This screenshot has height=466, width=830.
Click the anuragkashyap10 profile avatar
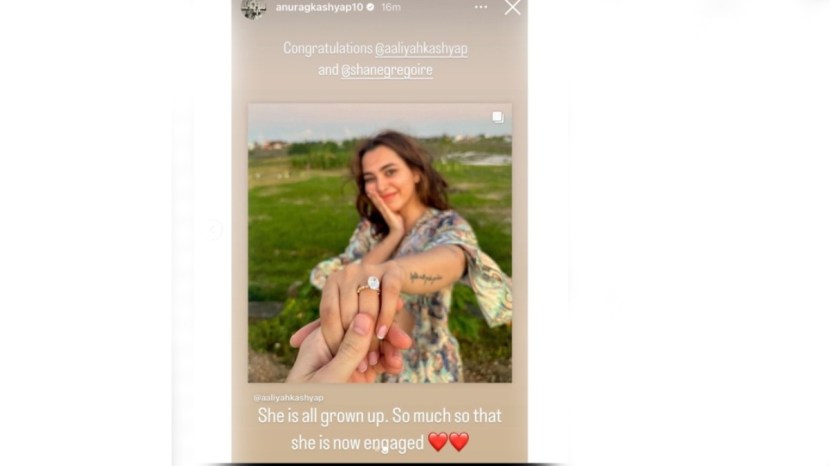coord(253,8)
